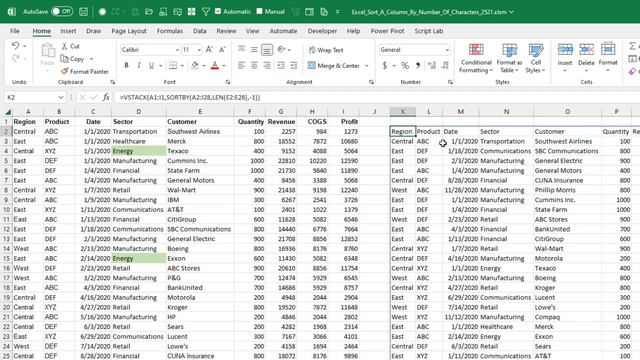Switch to the Insert tab
The width and height of the screenshot is (640, 360).
pyautogui.click(x=68, y=31)
